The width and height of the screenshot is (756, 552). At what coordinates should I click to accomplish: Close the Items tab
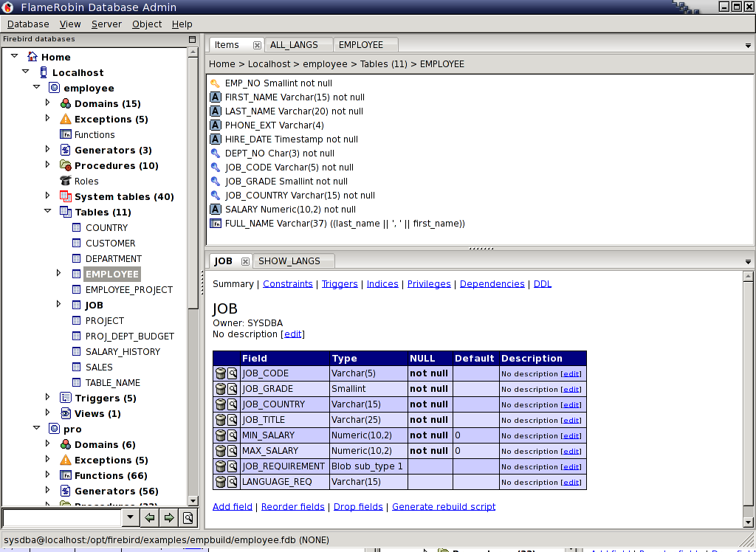[x=257, y=45]
